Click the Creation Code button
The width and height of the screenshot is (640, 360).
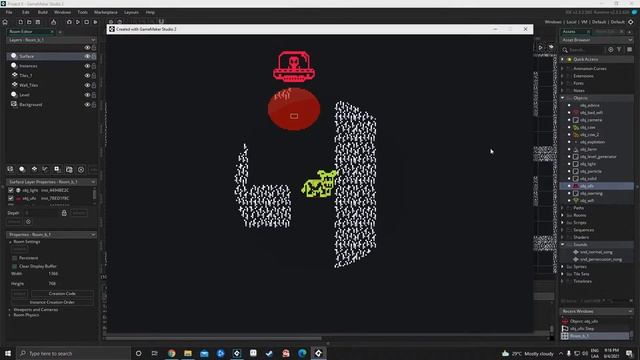point(62,293)
